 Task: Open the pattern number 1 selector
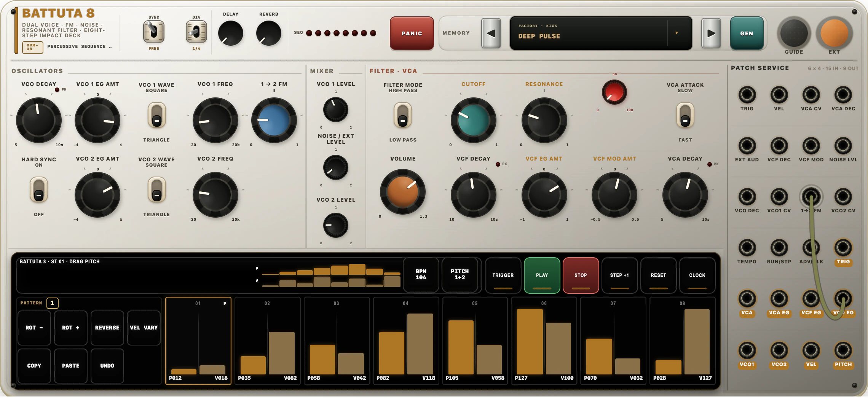[x=52, y=303]
